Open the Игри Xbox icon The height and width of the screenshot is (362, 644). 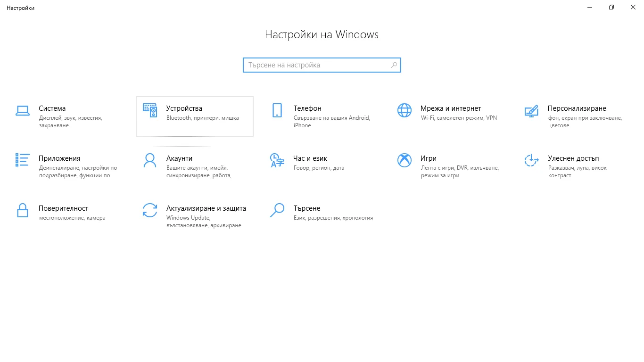point(405,160)
